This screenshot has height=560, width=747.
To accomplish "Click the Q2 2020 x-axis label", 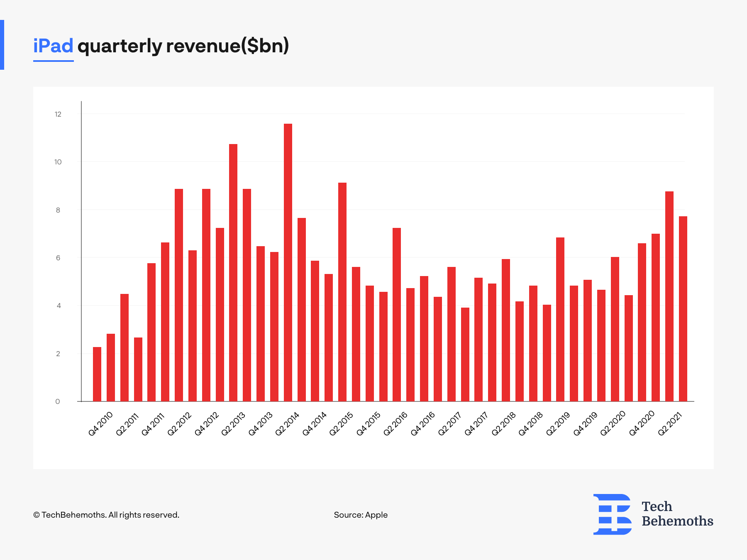I will coord(613,424).
